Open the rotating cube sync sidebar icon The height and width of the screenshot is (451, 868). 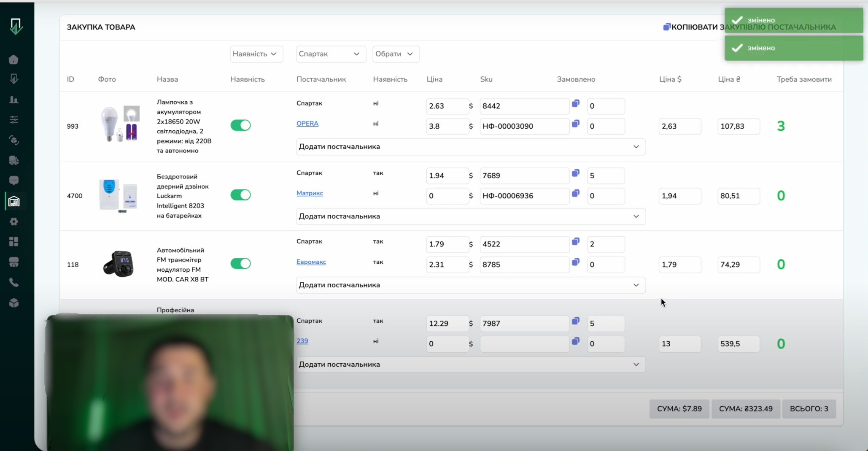(x=13, y=140)
